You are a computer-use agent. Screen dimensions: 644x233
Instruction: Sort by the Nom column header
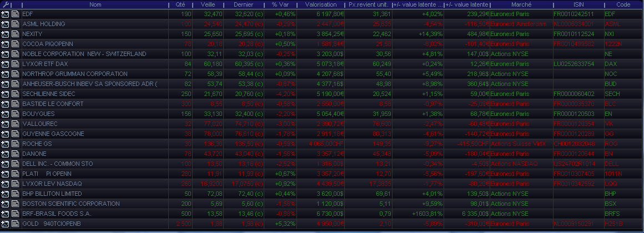click(x=95, y=4)
